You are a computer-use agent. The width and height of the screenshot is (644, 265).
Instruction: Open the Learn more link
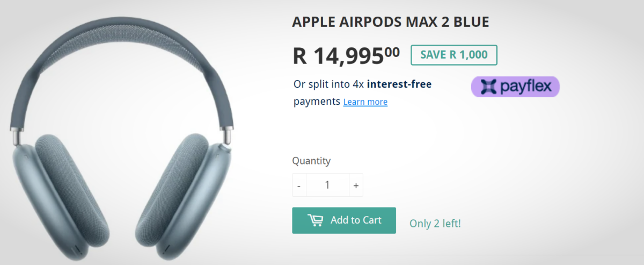pyautogui.click(x=365, y=102)
